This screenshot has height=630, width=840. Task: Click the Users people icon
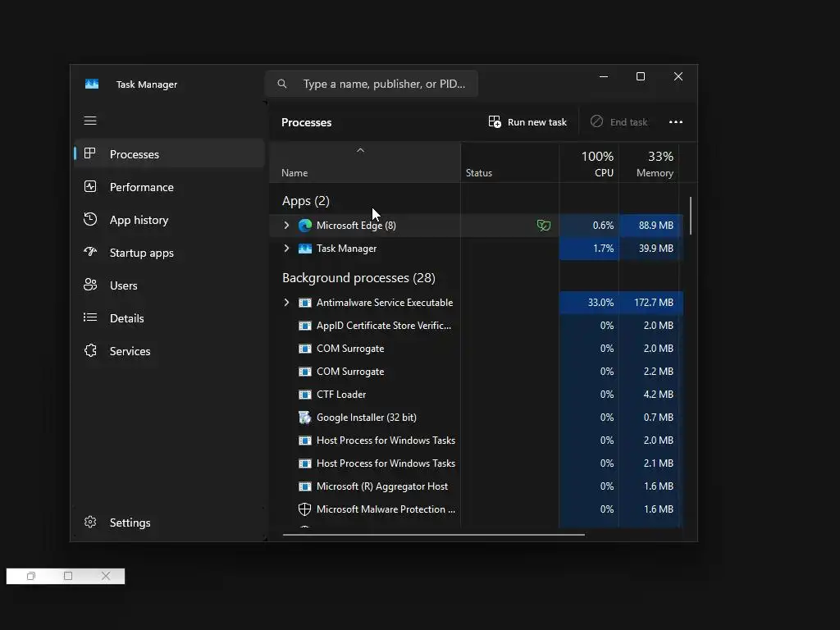90,285
